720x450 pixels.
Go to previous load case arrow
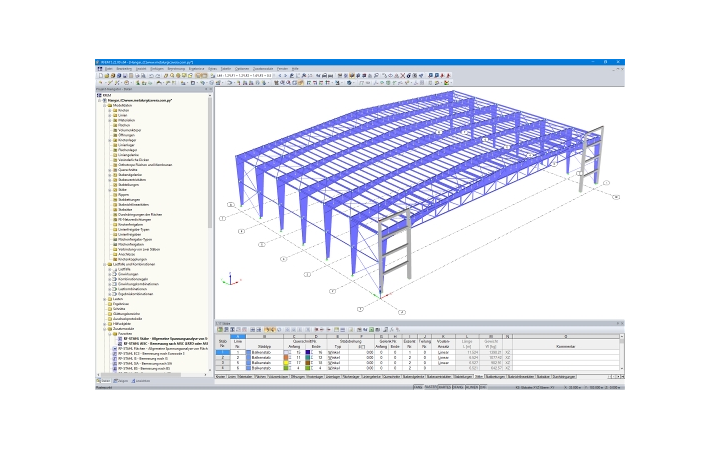pos(280,75)
